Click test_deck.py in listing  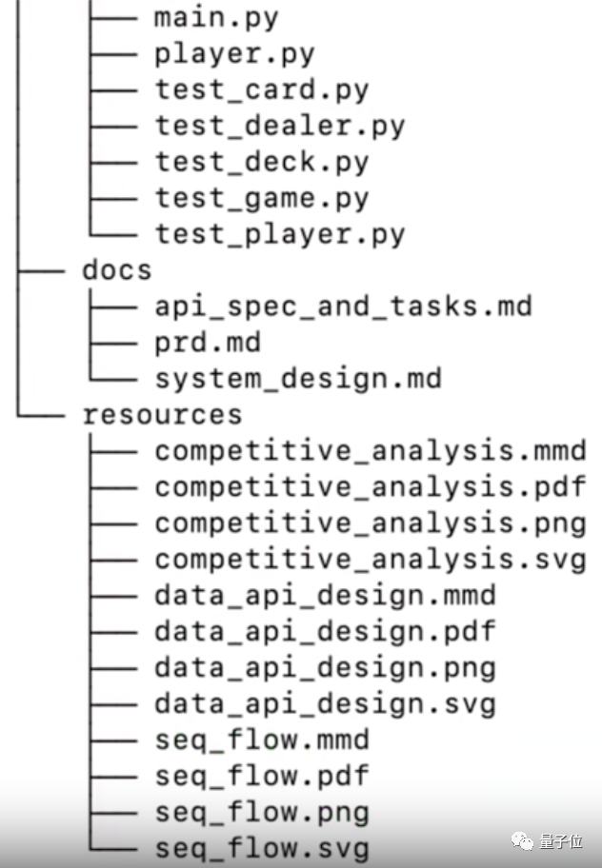pos(261,163)
